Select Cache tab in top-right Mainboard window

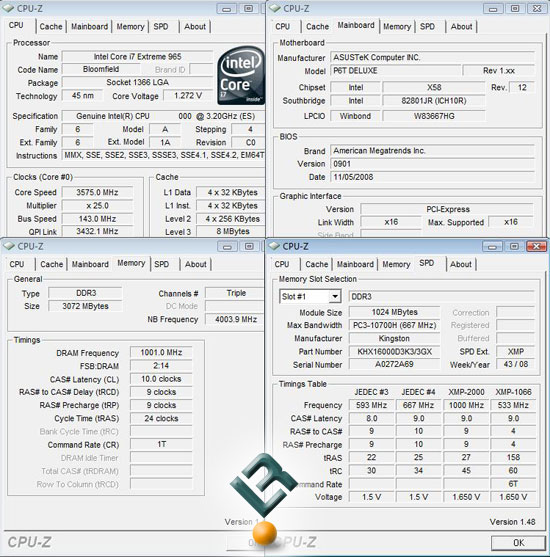tap(317, 27)
